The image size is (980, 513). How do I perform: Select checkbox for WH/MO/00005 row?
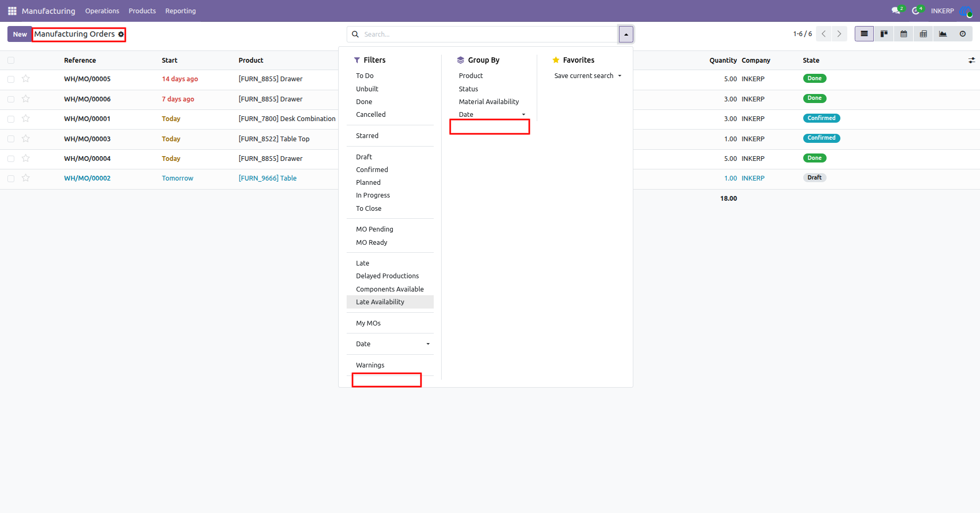[11, 79]
